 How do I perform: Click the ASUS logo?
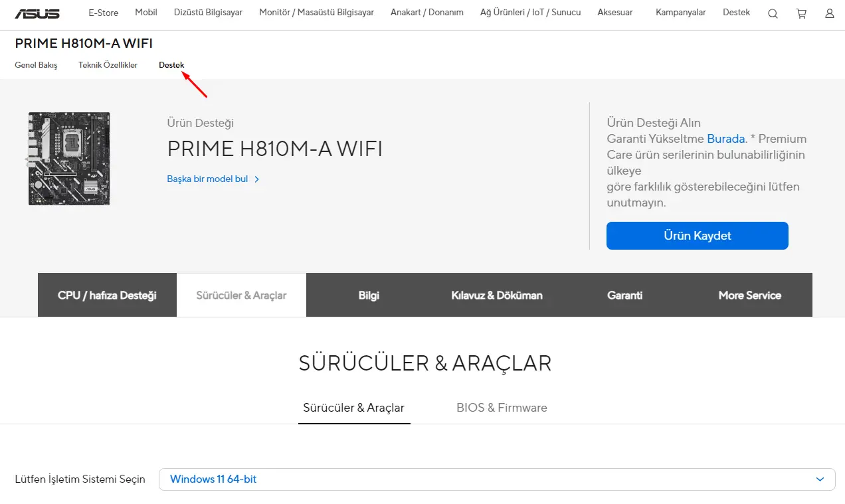point(37,13)
